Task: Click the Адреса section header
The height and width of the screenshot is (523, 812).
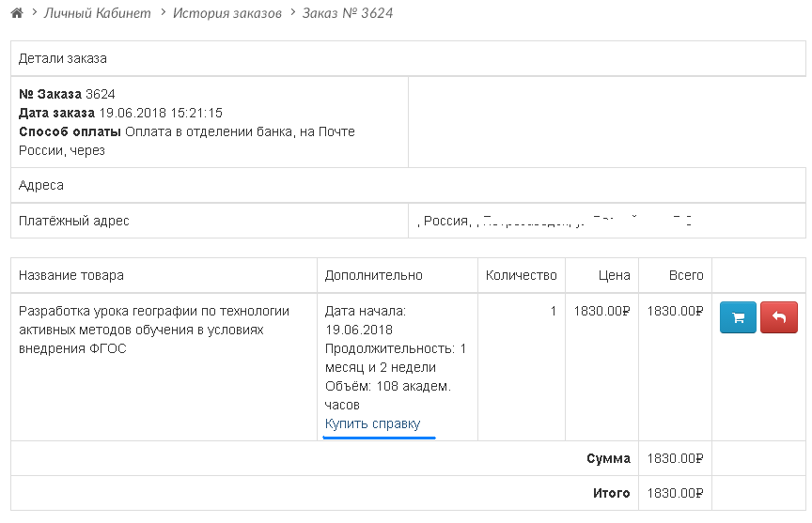Action: (x=41, y=186)
